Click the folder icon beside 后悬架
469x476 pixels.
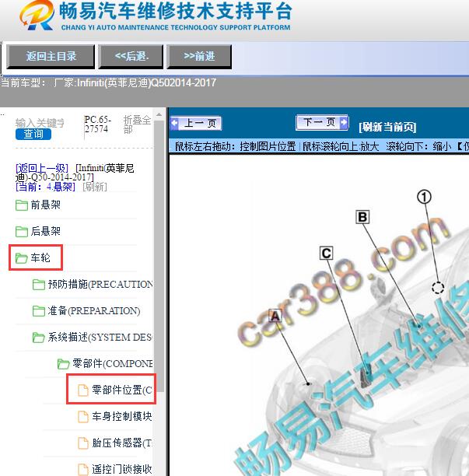click(x=22, y=232)
